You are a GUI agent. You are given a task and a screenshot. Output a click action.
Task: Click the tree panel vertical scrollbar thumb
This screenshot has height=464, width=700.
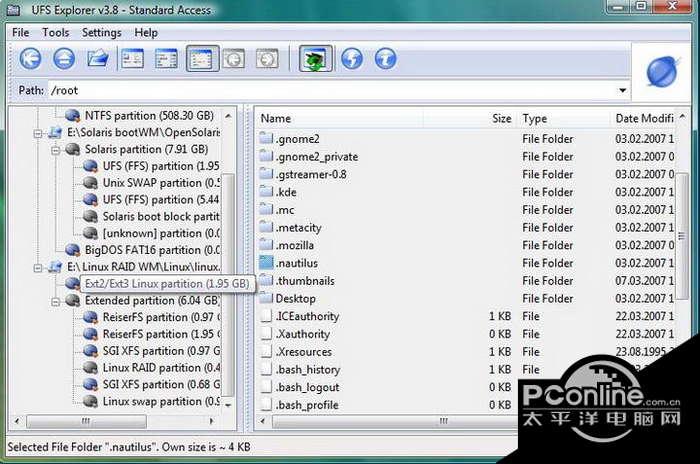click(x=228, y=285)
